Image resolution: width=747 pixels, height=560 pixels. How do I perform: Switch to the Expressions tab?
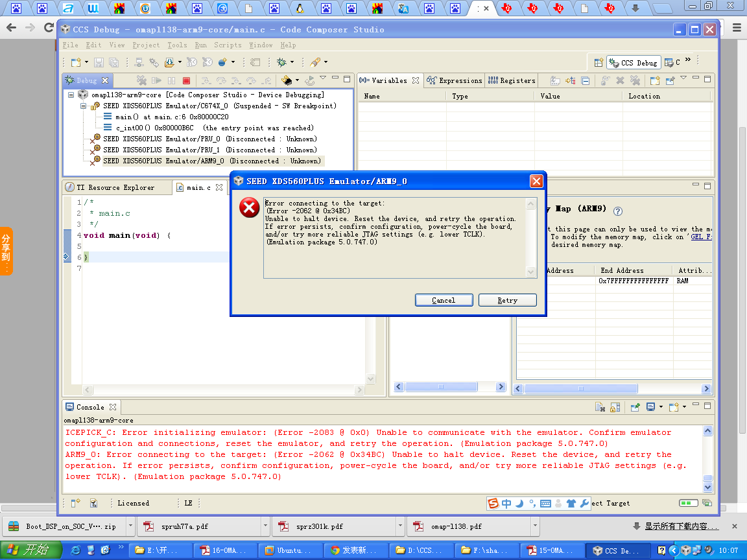click(455, 80)
